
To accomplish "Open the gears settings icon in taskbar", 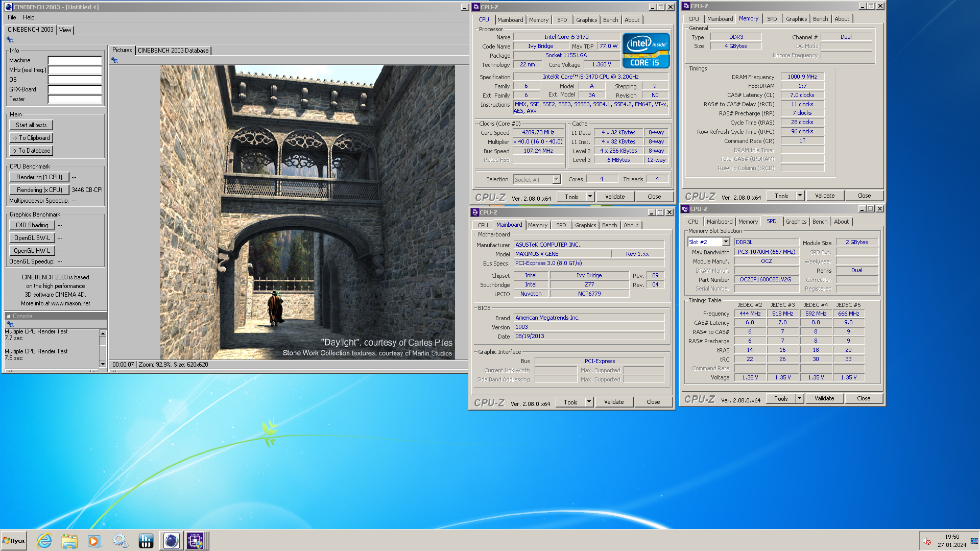I will 121,541.
